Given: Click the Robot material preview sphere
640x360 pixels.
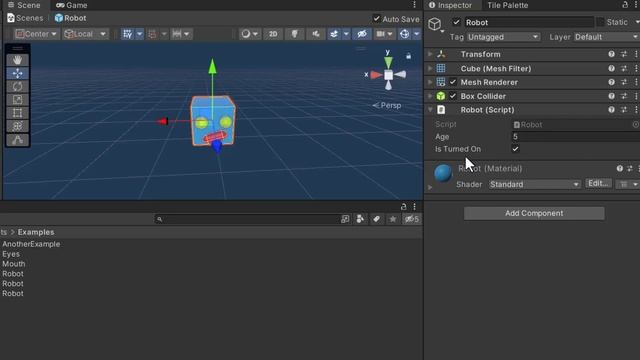Looking at the screenshot, I should click(443, 173).
